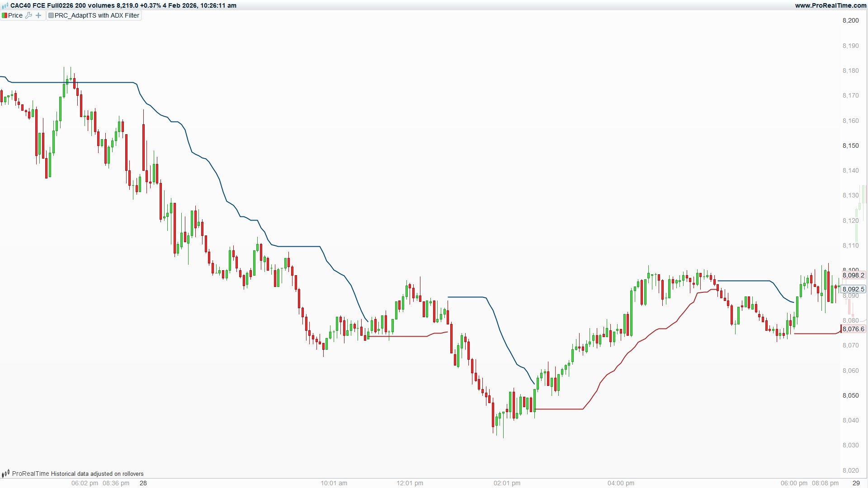Click the 04:00 pm time axis label
The width and height of the screenshot is (868, 488).
(621, 483)
